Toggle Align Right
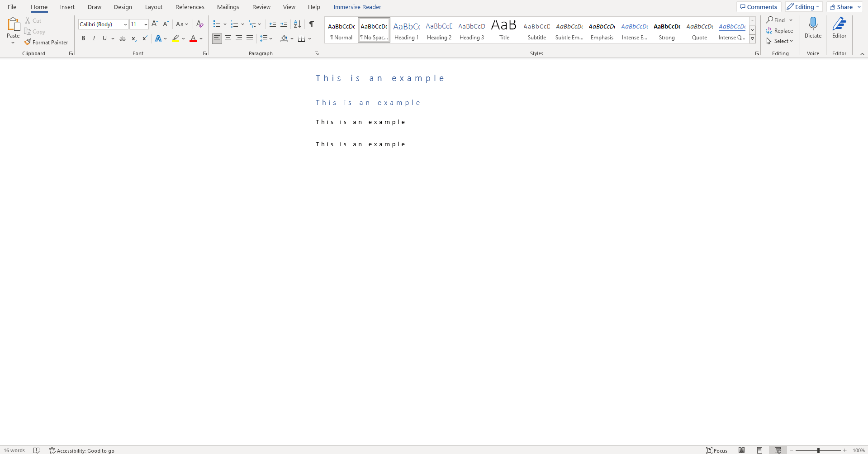 (239, 38)
